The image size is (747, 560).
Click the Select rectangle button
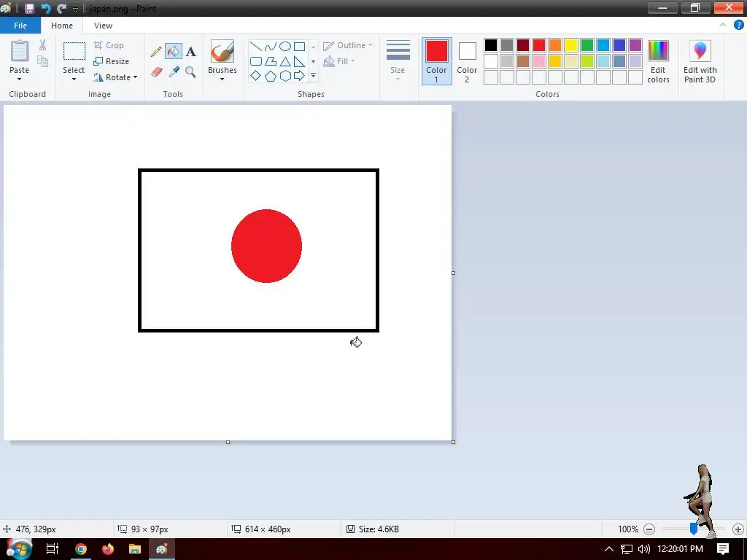tap(74, 52)
